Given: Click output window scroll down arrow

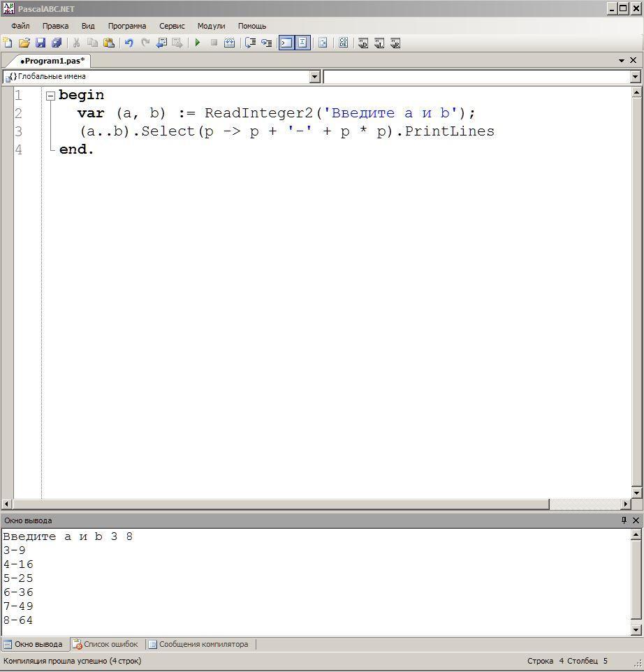Looking at the screenshot, I should point(636,629).
